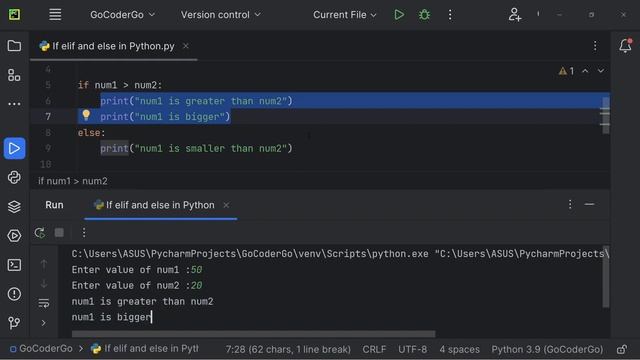Change CRLF line separator
The height and width of the screenshot is (360, 640).
coord(374,349)
